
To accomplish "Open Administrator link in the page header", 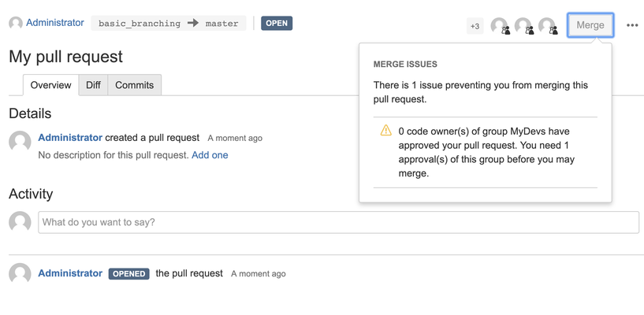I will (55, 23).
